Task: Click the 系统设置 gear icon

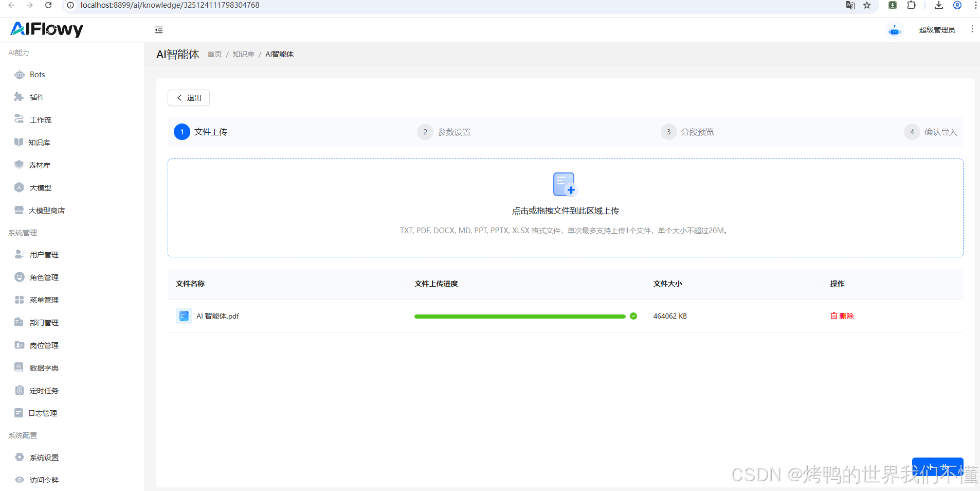Action: click(x=20, y=457)
